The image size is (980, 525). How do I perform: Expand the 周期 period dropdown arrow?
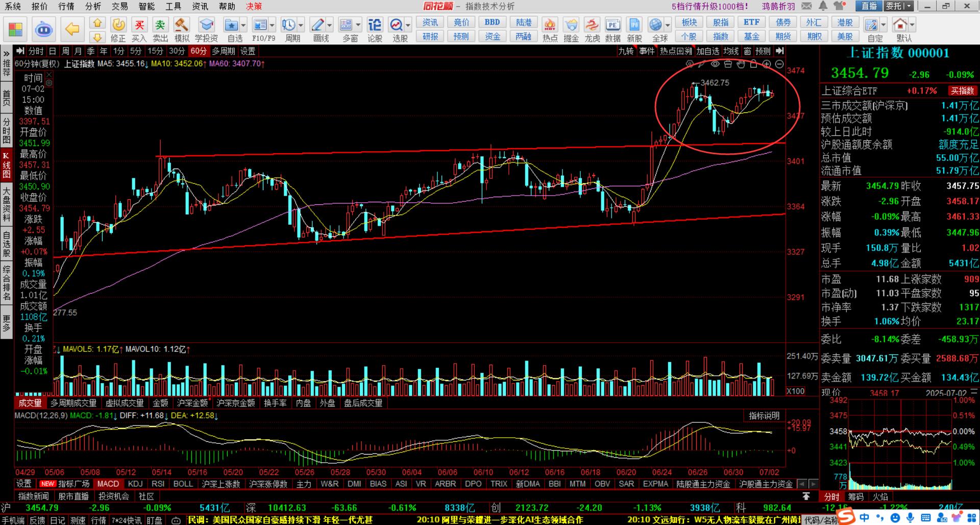[301, 25]
